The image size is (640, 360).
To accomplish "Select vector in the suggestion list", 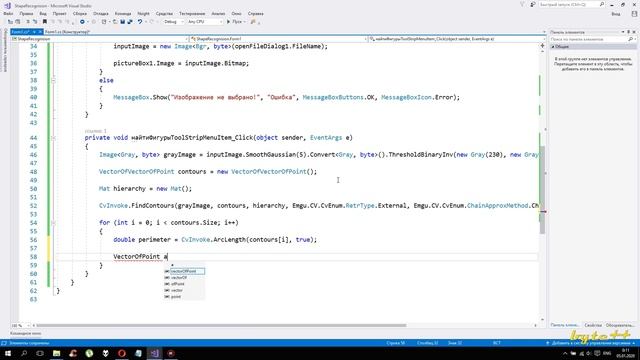I will point(184,290).
